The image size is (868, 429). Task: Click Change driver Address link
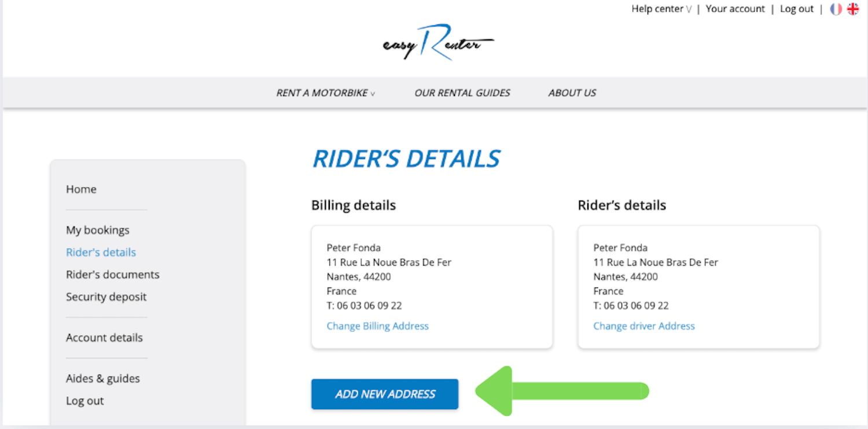644,326
